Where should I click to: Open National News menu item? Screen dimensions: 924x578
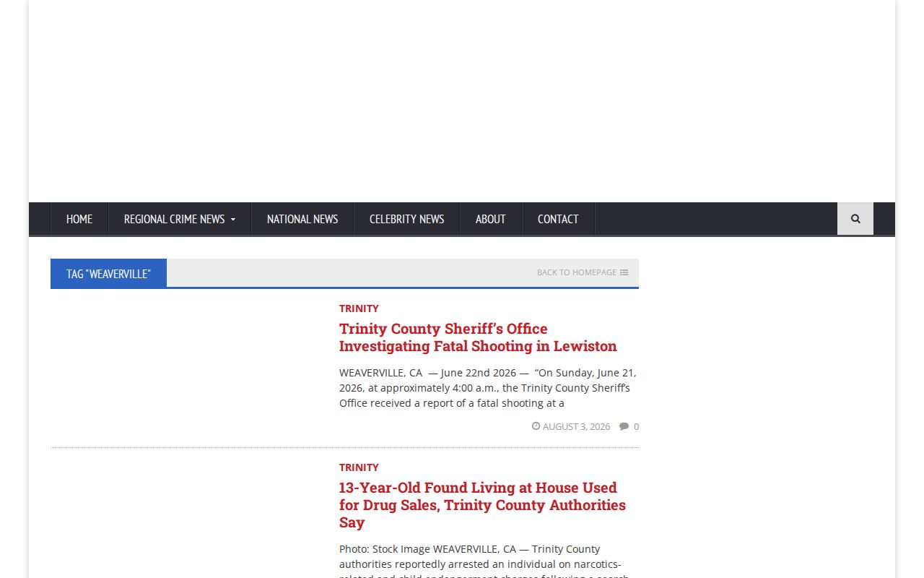coord(302,219)
